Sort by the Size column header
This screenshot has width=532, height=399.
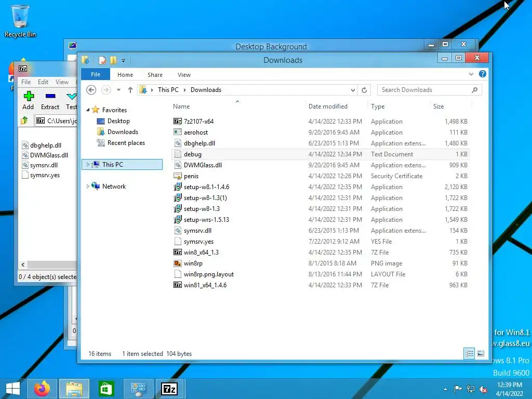450,106
